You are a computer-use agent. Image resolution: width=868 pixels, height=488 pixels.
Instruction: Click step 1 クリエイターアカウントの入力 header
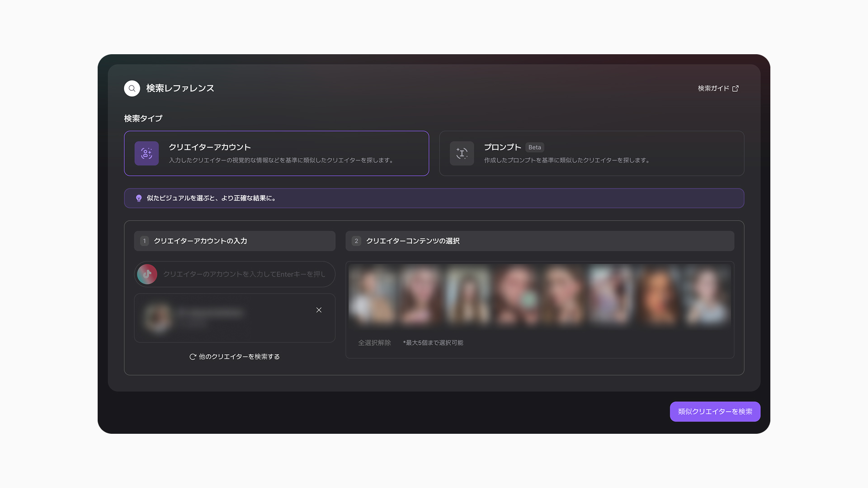(235, 241)
